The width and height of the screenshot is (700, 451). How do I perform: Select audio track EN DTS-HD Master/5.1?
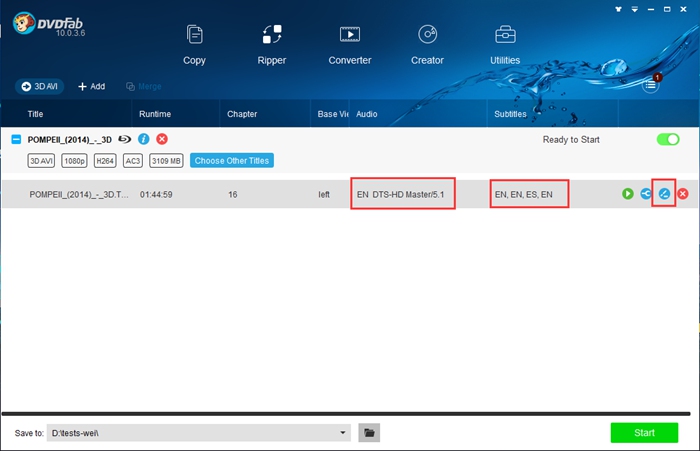[403, 193]
